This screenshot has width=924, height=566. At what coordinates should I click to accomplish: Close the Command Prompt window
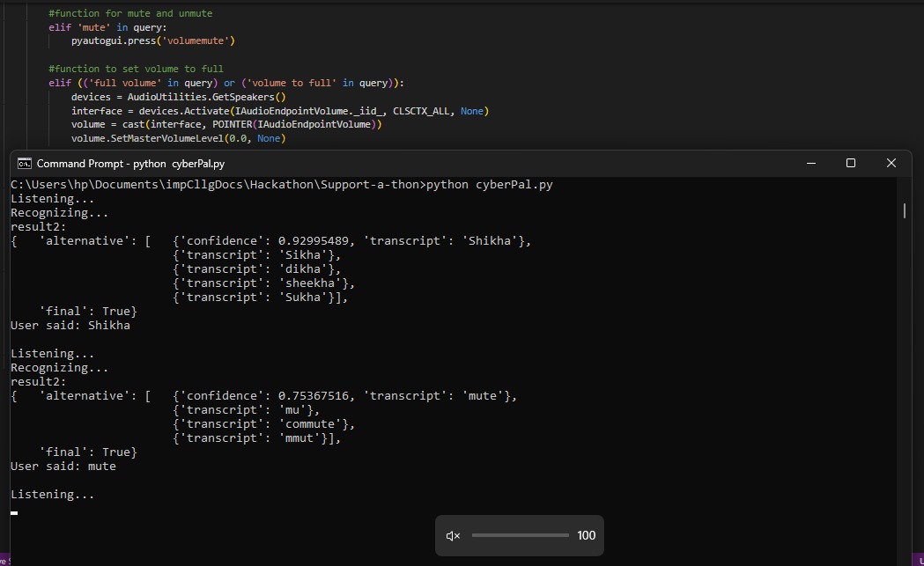click(x=891, y=163)
